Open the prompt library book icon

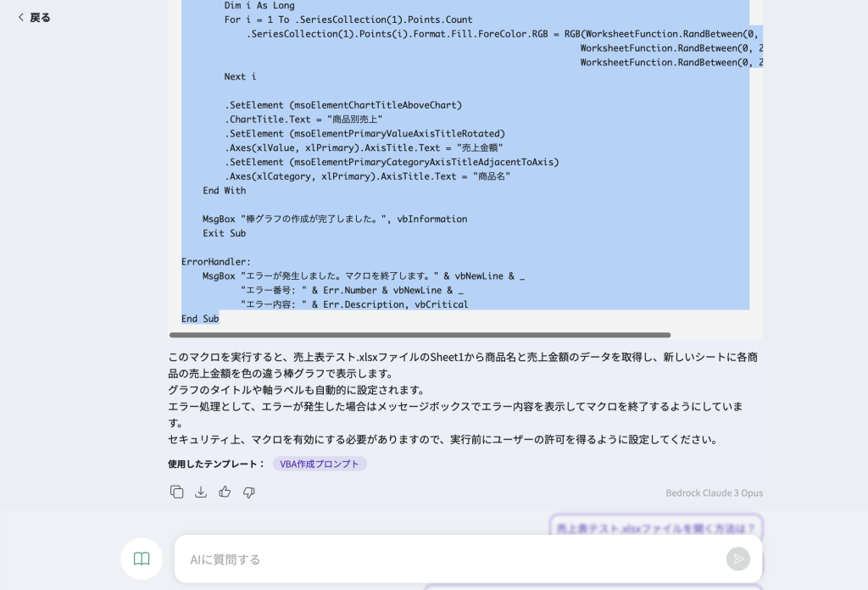coord(142,559)
